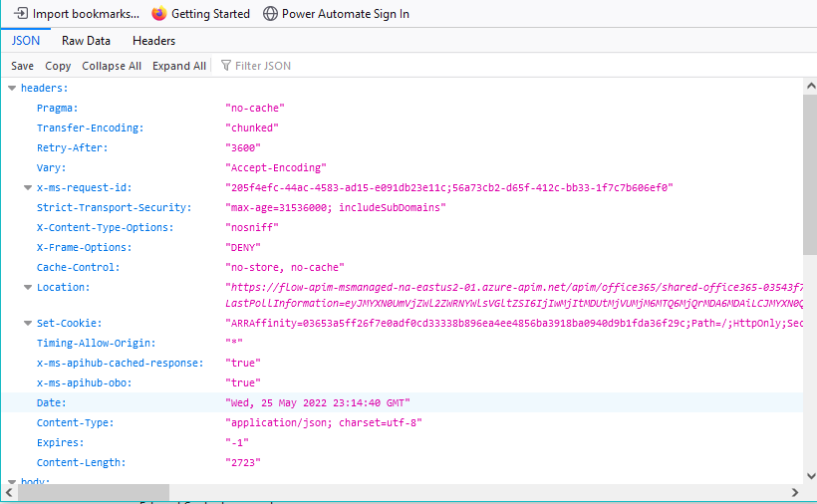Select the "-1" Expires value

tap(237, 442)
